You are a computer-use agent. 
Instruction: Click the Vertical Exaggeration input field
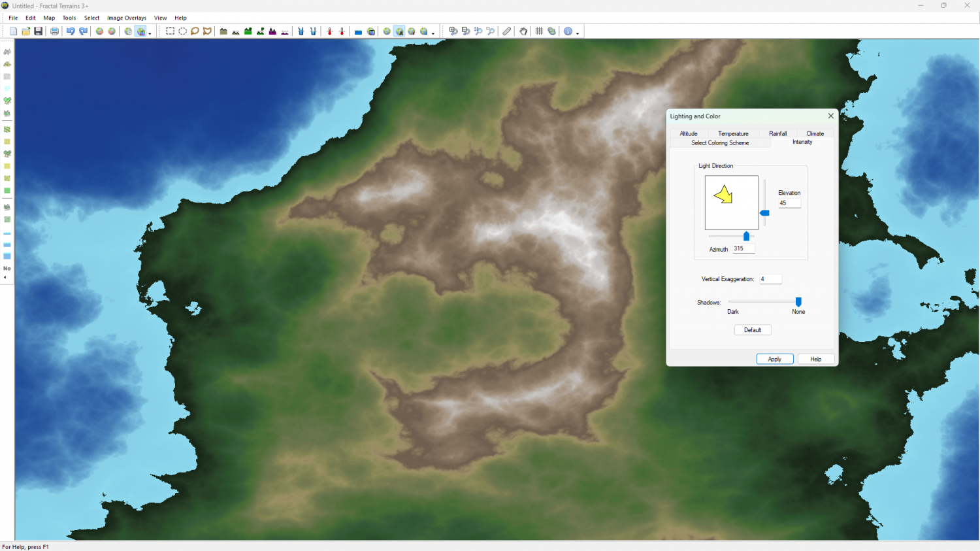point(770,279)
